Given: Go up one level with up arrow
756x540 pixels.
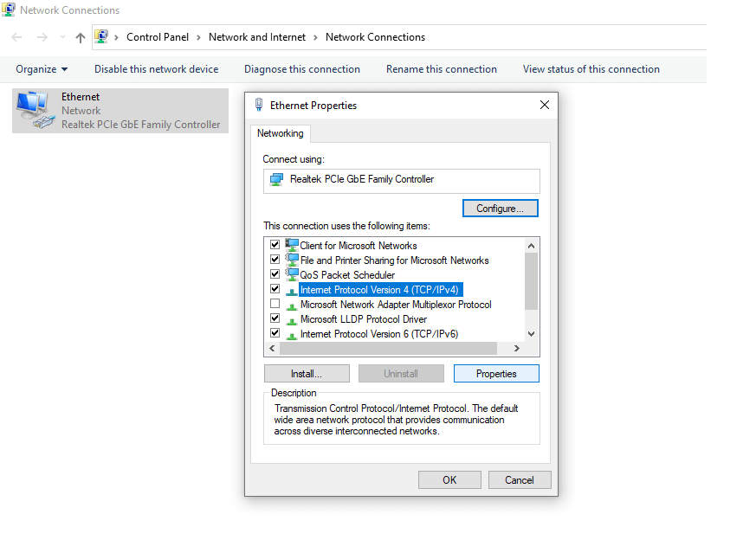Looking at the screenshot, I should pos(81,37).
